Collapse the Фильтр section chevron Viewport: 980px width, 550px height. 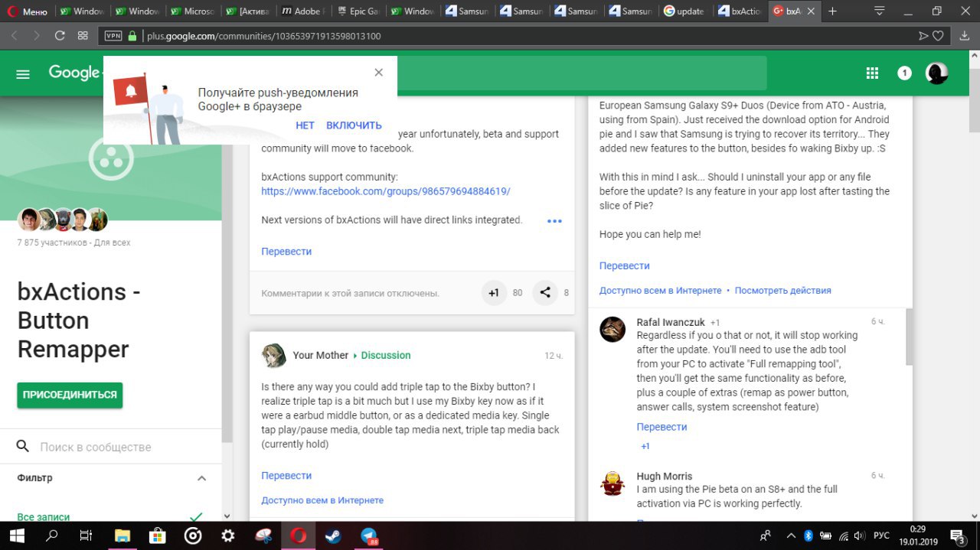coord(201,478)
